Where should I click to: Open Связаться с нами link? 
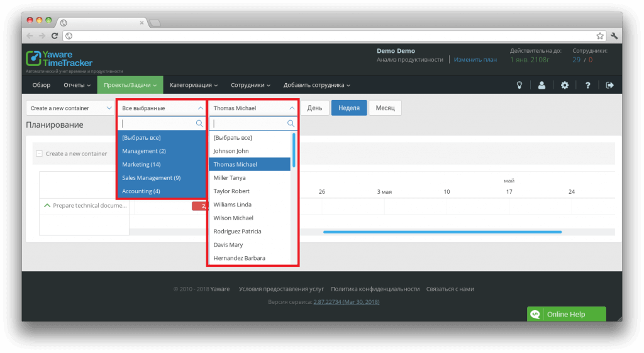(x=450, y=289)
